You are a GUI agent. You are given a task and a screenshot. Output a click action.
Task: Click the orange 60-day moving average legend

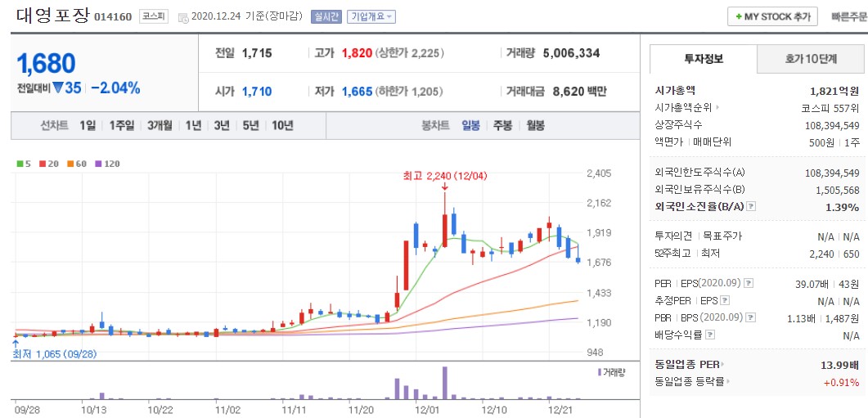point(78,164)
